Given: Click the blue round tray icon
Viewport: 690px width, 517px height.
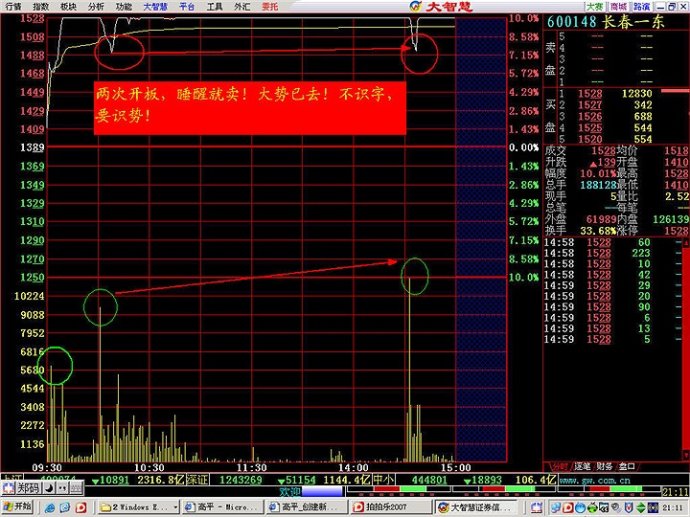Looking at the screenshot, I should pyautogui.click(x=580, y=508).
